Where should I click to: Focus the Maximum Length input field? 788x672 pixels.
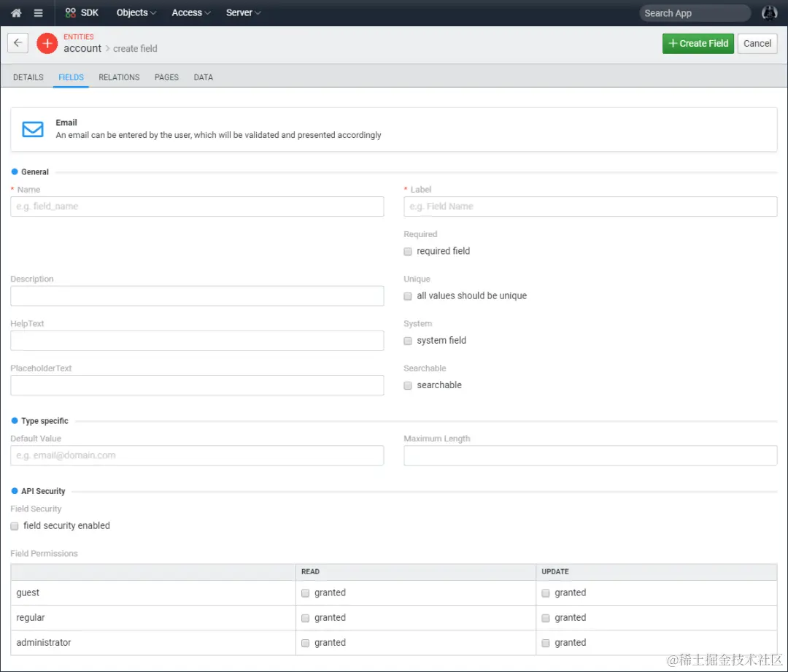click(x=590, y=455)
